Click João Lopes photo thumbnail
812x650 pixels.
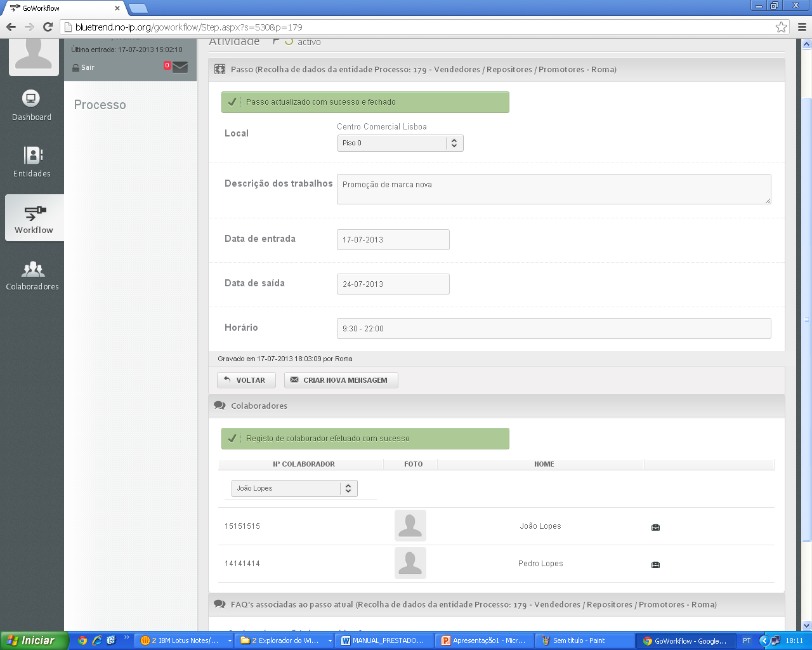click(410, 526)
